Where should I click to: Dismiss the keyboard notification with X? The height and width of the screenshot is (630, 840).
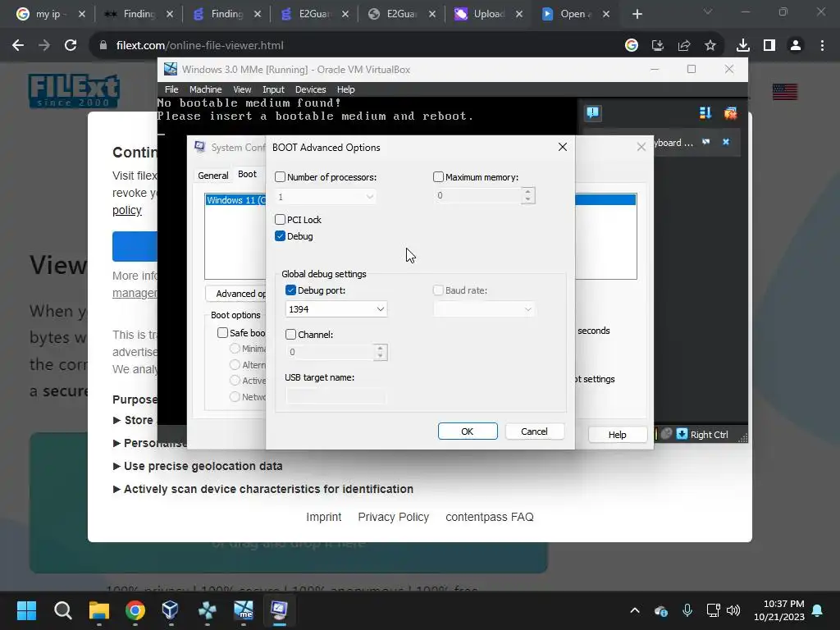[x=726, y=142]
